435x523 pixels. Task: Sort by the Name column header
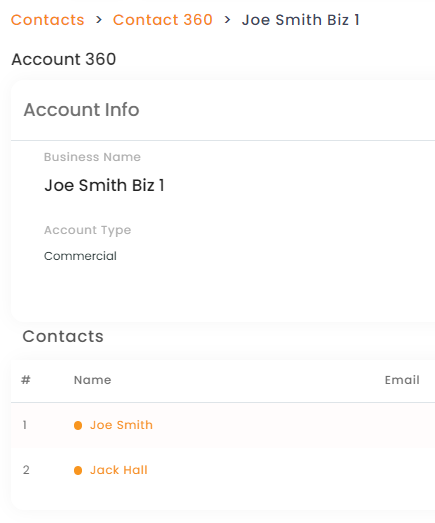coord(92,380)
